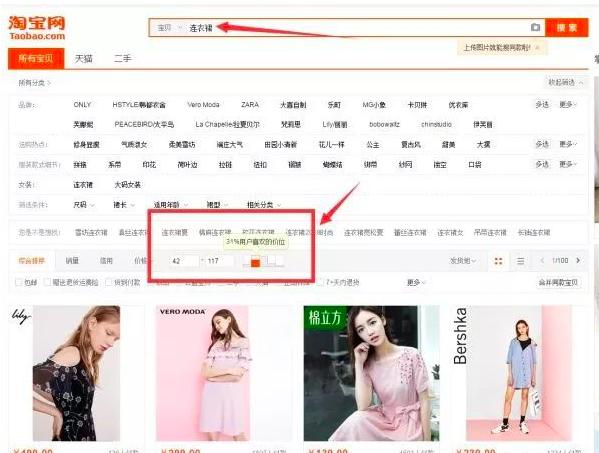
Task: Filter by ONLY brand
Action: 82,105
